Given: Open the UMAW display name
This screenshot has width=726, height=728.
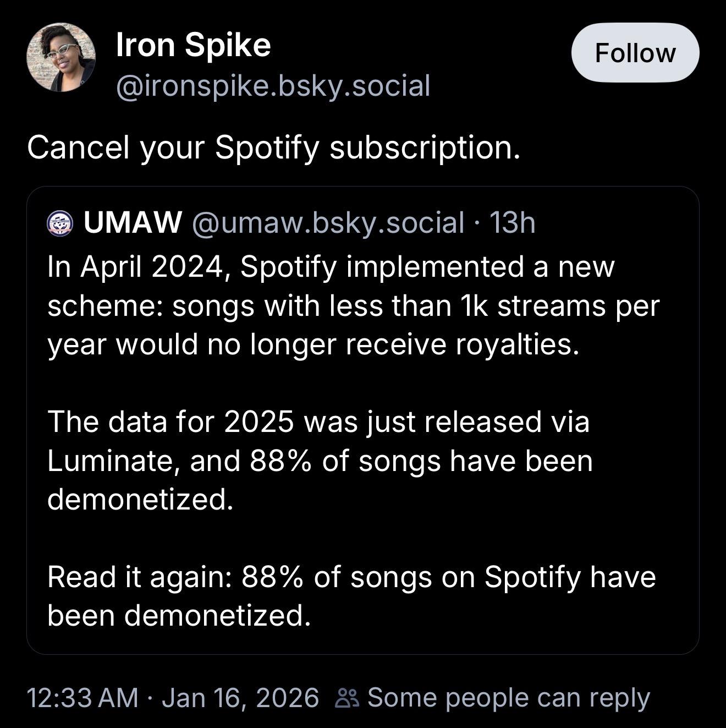Looking at the screenshot, I should pos(132,222).
